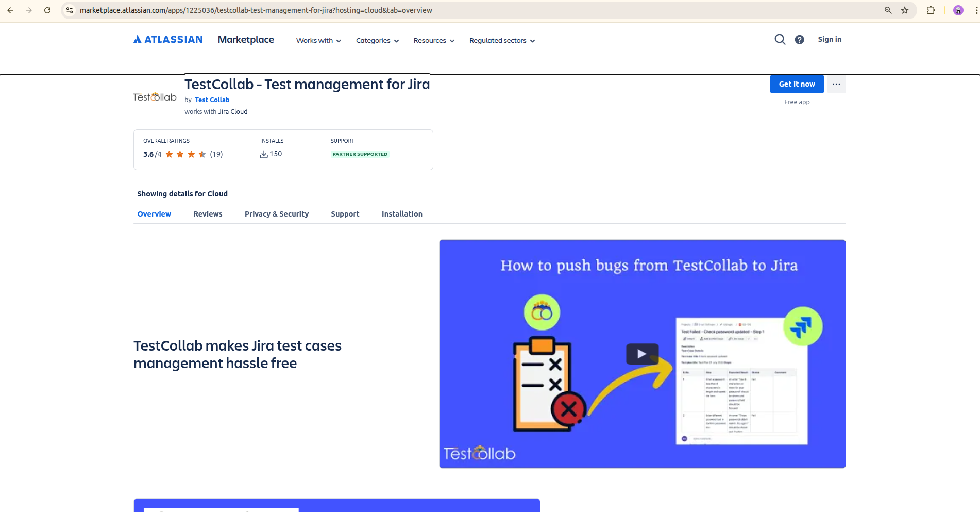
Task: Open the browser profile avatar
Action: tap(958, 10)
